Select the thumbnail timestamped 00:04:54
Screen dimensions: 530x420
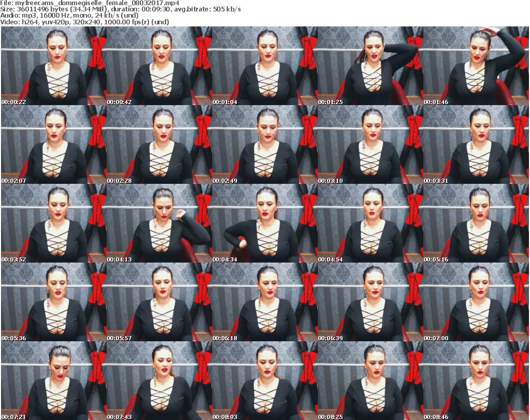click(x=371, y=224)
